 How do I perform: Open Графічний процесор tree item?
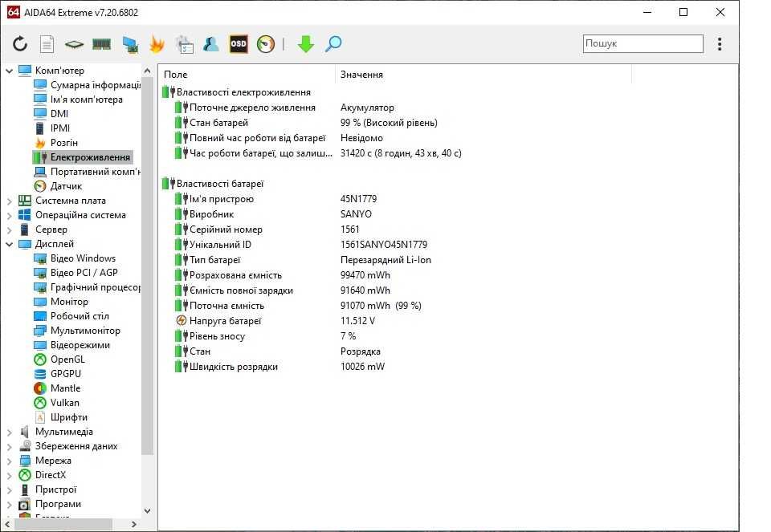coord(87,287)
